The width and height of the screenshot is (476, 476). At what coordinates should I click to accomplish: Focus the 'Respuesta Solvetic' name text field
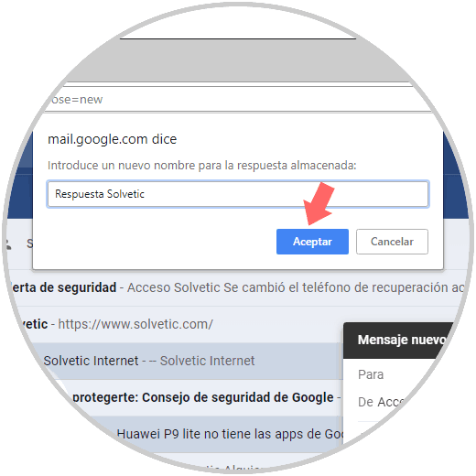238,194
